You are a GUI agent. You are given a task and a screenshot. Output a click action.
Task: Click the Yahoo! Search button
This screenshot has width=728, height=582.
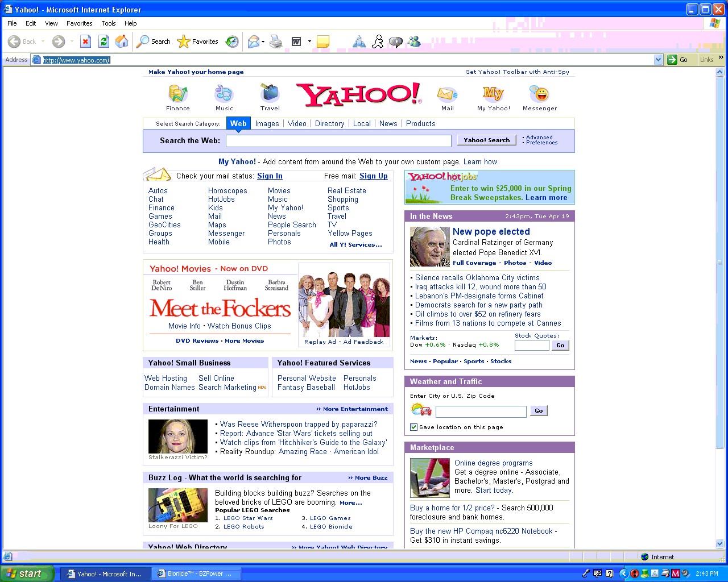487,140
